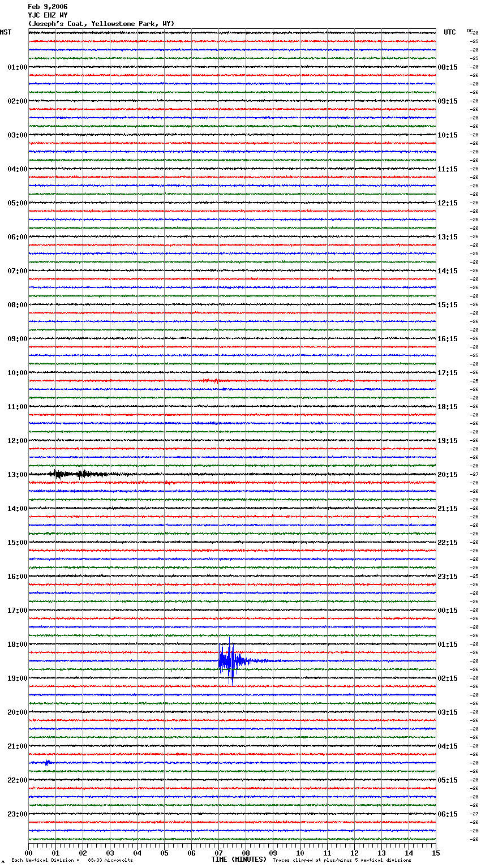Click the DC column header
Screen dimensions: 481x868
tap(469, 31)
